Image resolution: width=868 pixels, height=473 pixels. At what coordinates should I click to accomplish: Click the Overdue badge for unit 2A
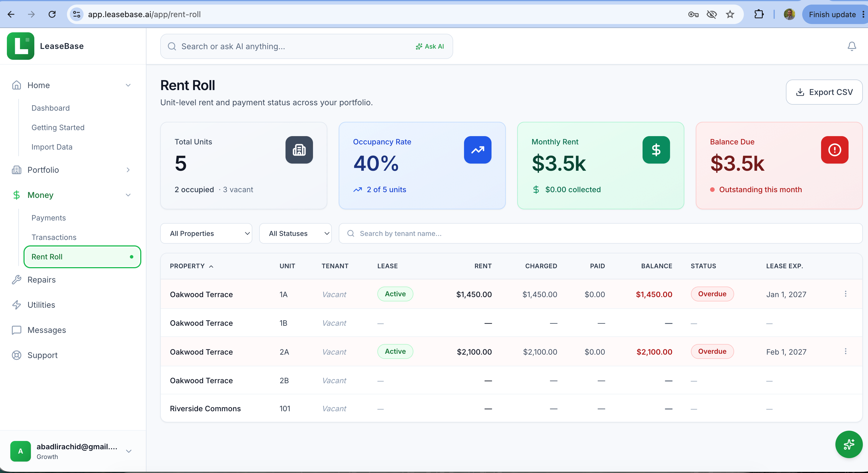(x=712, y=351)
